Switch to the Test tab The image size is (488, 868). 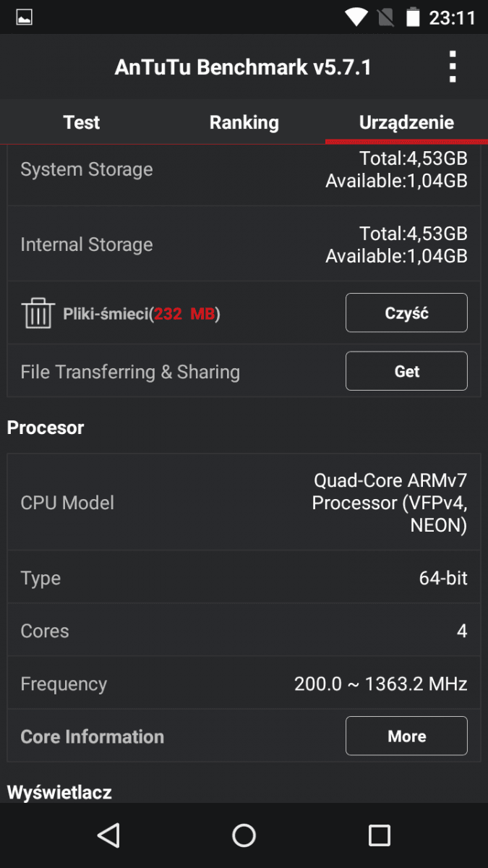(82, 122)
